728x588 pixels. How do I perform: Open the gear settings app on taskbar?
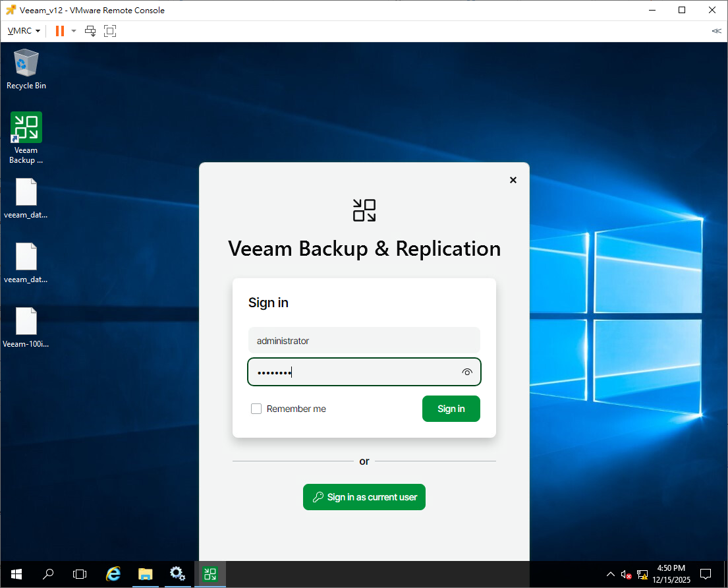click(x=177, y=575)
